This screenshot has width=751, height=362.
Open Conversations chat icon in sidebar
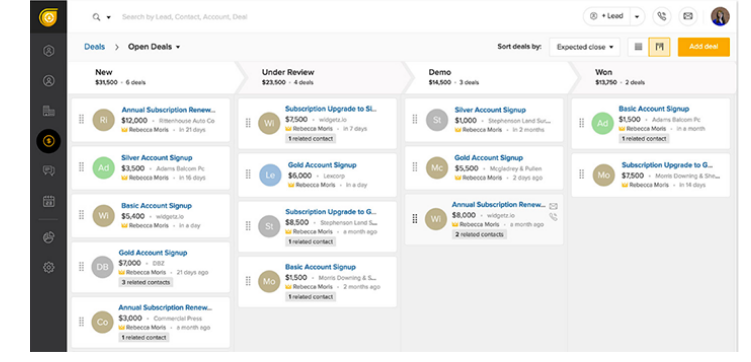48,170
